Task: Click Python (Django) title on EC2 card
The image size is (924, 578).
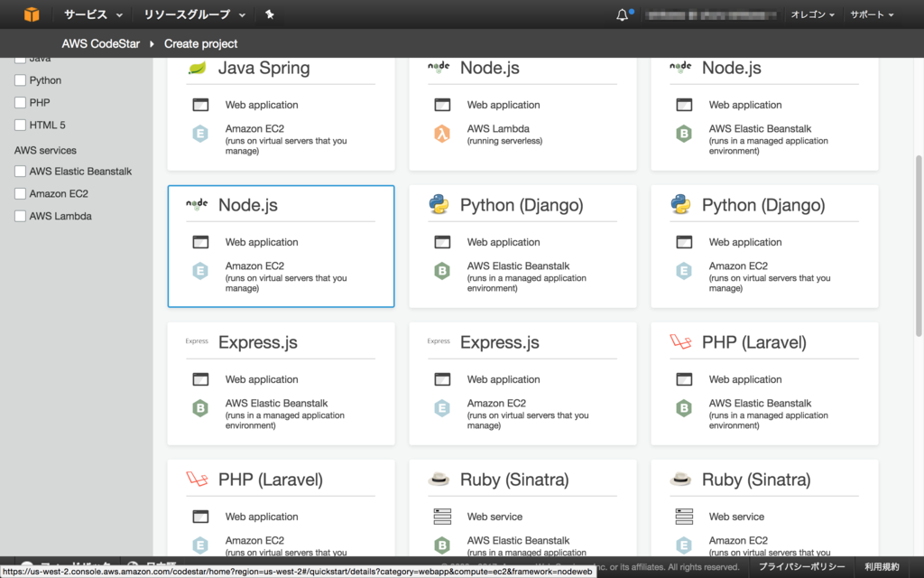Action: click(763, 205)
